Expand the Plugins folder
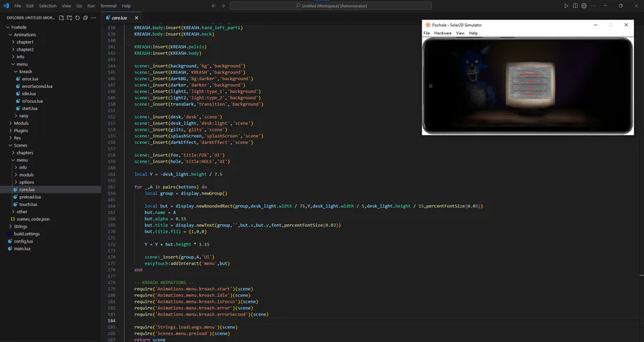This screenshot has width=644, height=342. point(21,130)
